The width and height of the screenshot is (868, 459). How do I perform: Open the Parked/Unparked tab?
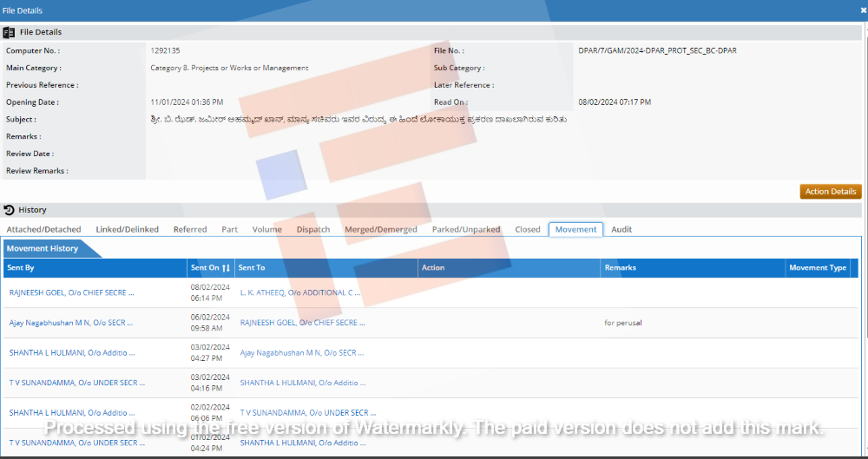coord(466,230)
